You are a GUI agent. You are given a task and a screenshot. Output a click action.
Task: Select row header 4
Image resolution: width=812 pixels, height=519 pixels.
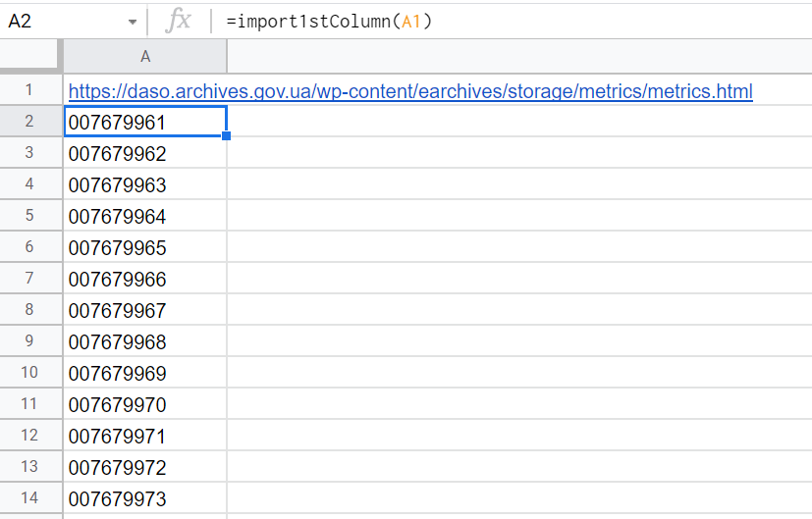(30, 183)
